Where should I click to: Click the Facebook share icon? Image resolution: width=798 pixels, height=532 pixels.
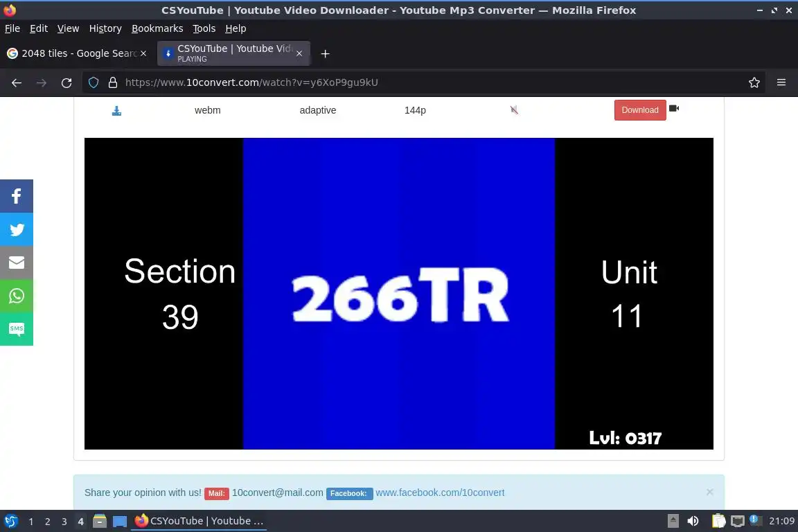pos(17,196)
